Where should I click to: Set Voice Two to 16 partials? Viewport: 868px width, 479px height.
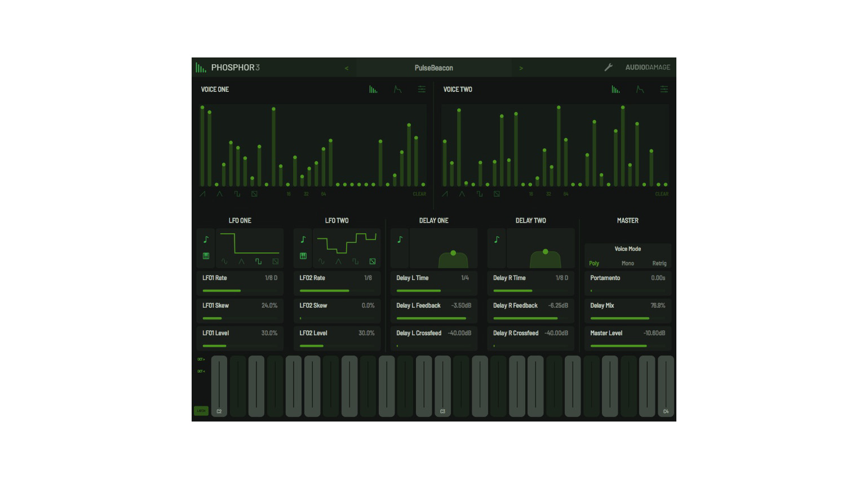[x=531, y=194]
